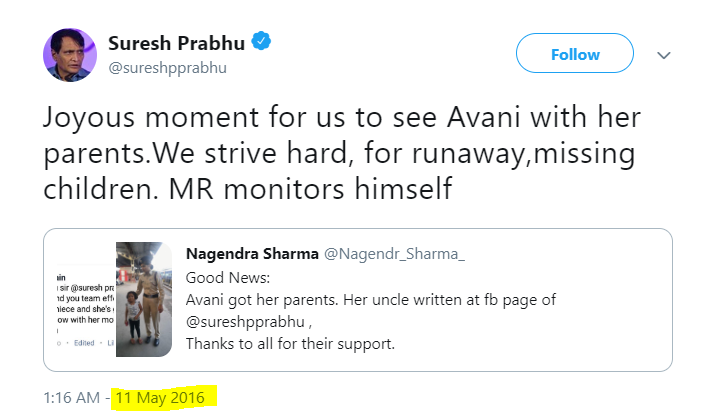Click the Follow button
Screen dimensions: 705x417
pos(575,53)
